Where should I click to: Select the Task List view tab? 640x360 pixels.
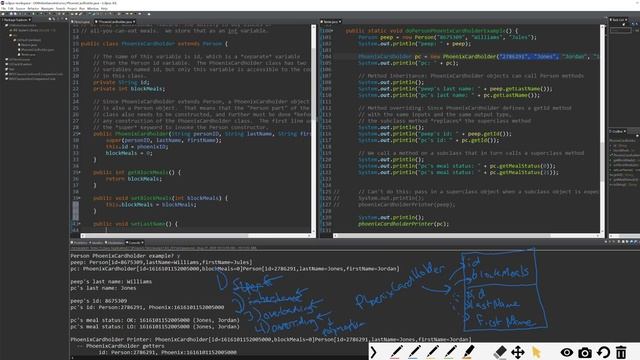coord(618,20)
